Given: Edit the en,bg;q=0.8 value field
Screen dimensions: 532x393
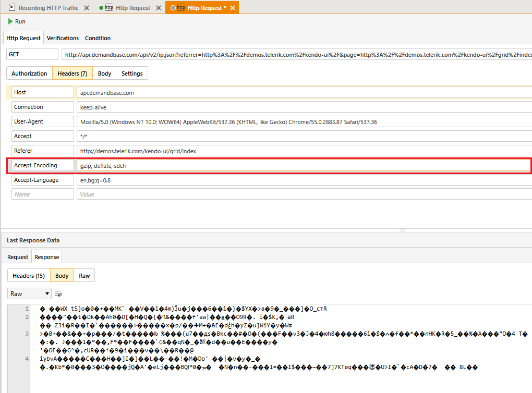Looking at the screenshot, I should point(305,180).
